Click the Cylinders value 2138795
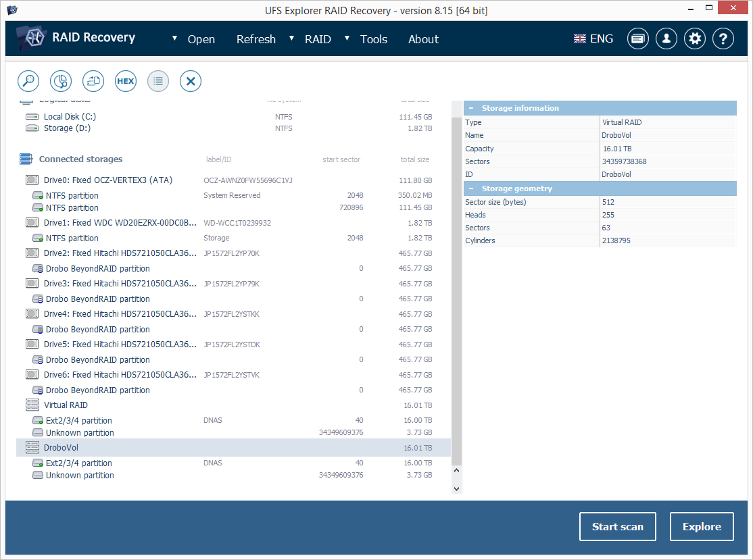The width and height of the screenshot is (753, 560). (616, 240)
